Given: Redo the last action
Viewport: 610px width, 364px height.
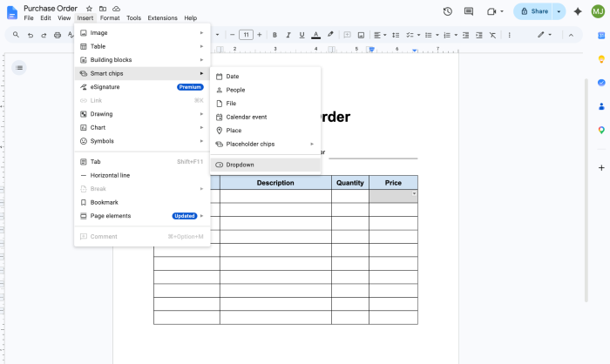Looking at the screenshot, I should pyautogui.click(x=44, y=35).
